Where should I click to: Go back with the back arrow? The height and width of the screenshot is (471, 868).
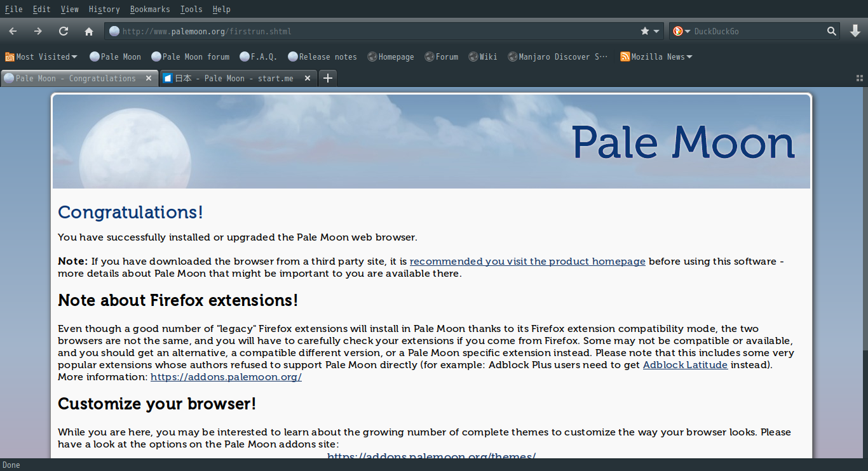(x=13, y=31)
